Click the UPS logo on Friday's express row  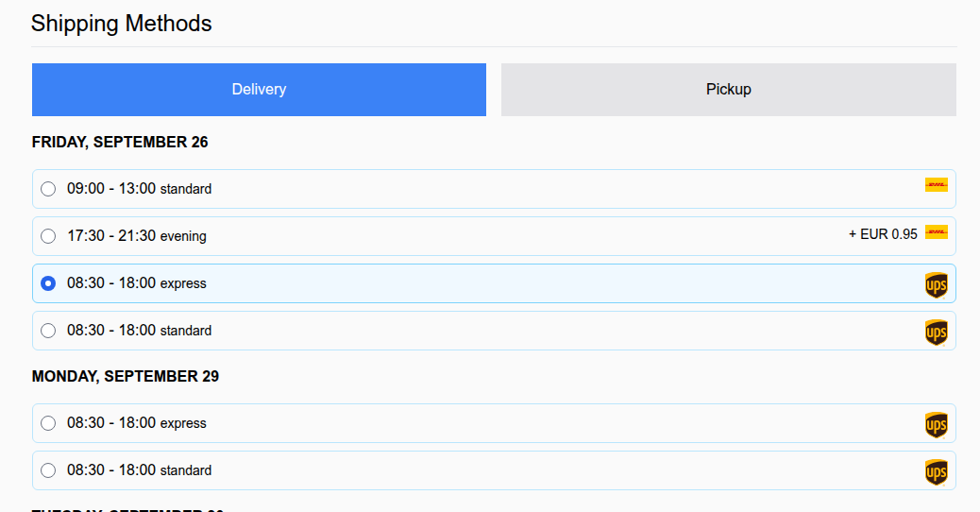coord(936,284)
